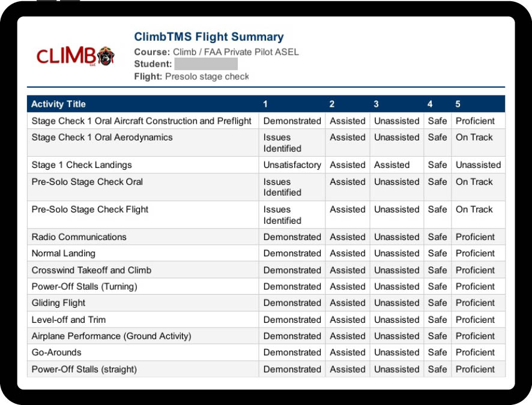This screenshot has height=405, width=532.
Task: Select Gliding Flight row title
Action: click(58, 303)
